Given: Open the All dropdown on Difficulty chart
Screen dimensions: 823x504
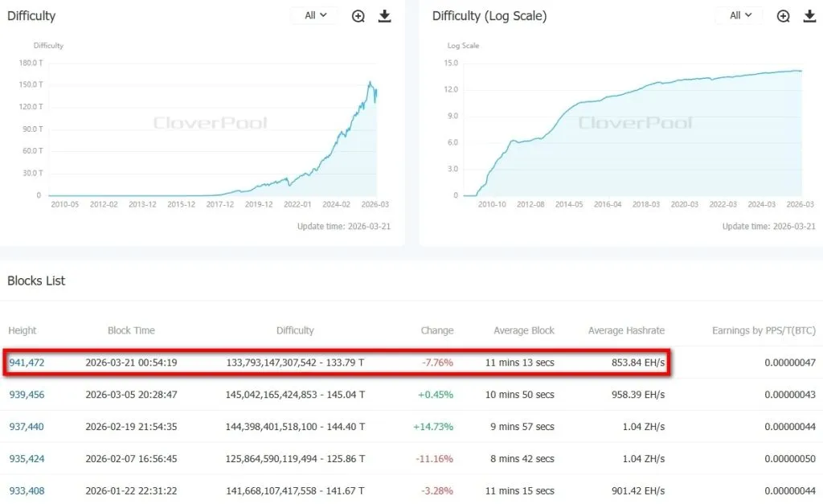Looking at the screenshot, I should [x=316, y=16].
